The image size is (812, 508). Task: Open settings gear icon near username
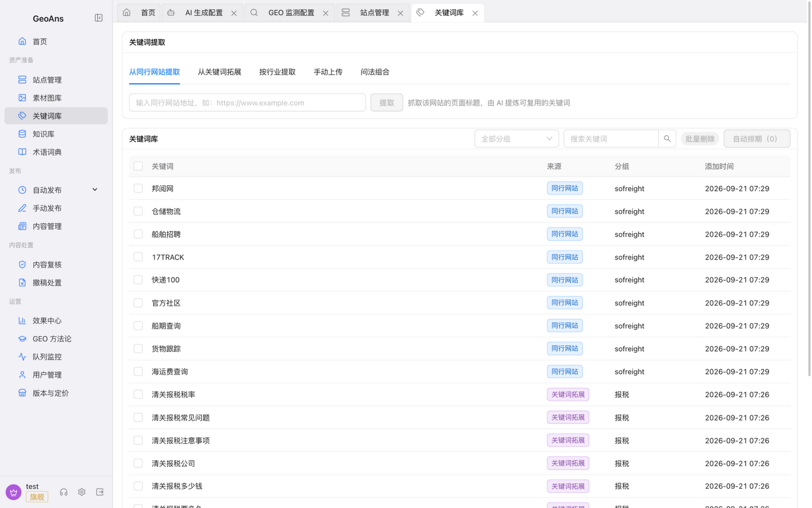click(82, 492)
